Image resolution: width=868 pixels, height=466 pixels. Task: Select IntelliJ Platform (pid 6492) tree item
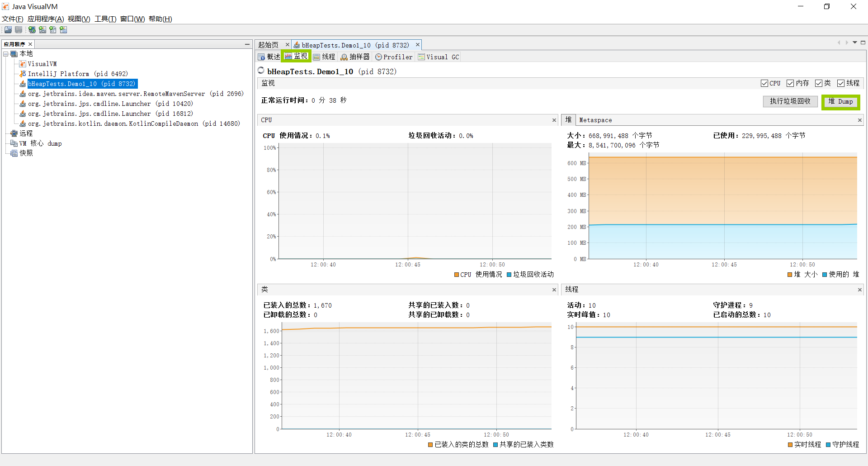coord(78,74)
